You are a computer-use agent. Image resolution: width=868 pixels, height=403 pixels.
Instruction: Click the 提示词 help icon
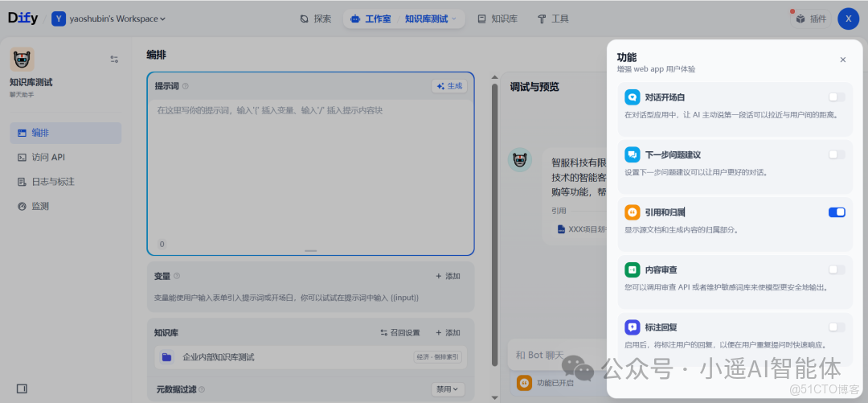coord(186,86)
